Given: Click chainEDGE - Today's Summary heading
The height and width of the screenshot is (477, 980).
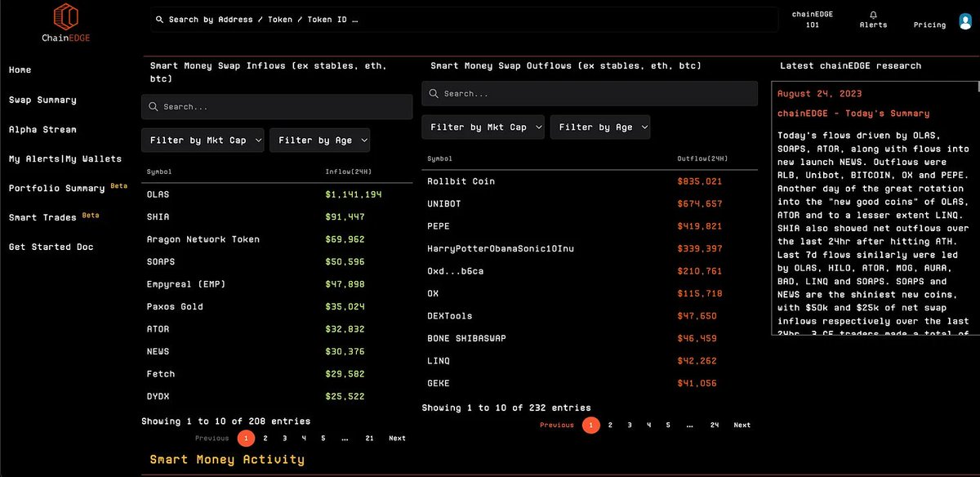Looking at the screenshot, I should [x=853, y=114].
